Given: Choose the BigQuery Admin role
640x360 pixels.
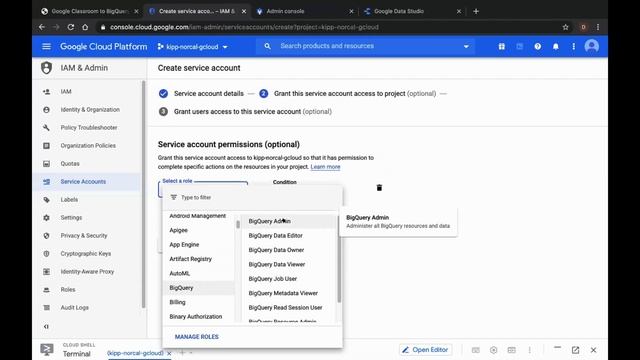Looking at the screenshot, I should (x=289, y=221).
